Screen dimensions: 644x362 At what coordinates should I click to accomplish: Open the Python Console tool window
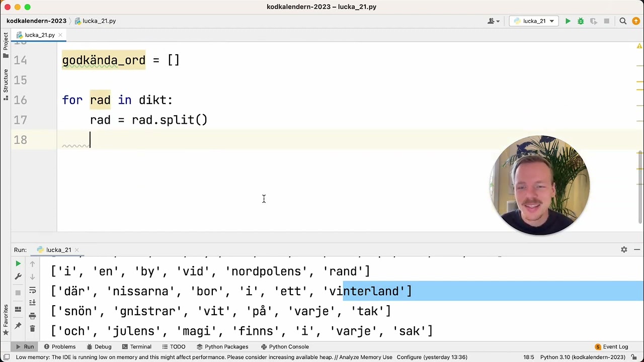click(285, 346)
